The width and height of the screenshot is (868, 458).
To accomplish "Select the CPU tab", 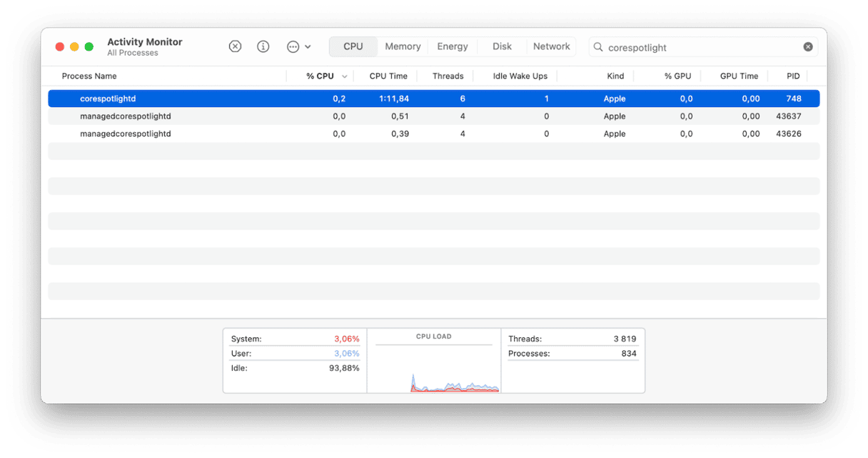I will (353, 46).
